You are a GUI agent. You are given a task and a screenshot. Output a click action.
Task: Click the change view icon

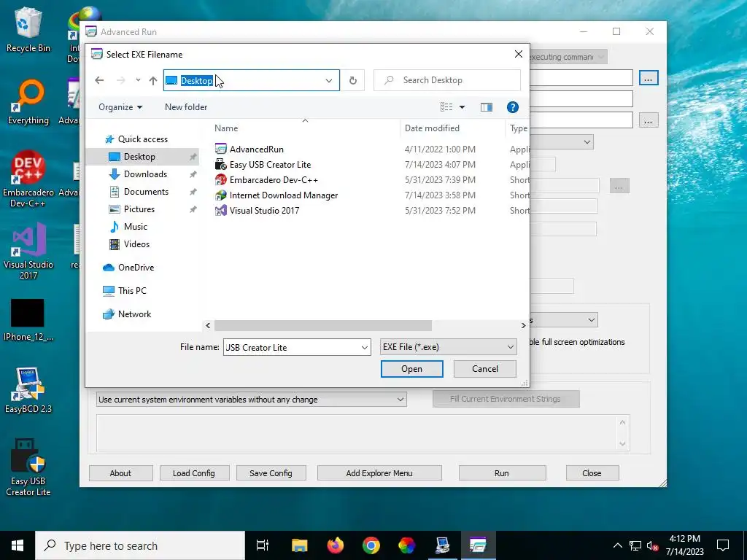[x=446, y=107]
